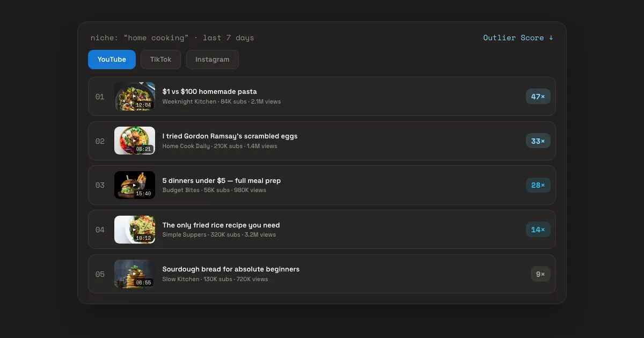
Task: Switch to the Instagram tab
Action: point(212,60)
